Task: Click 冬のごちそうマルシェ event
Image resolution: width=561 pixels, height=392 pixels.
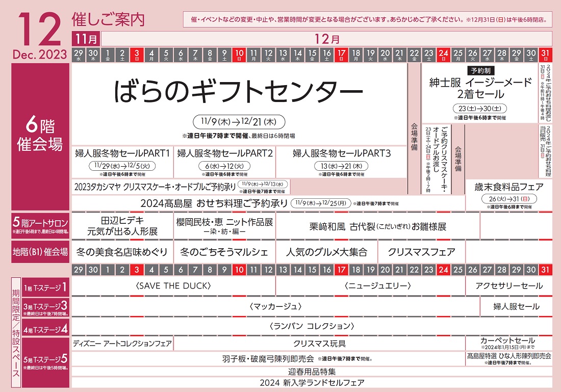Action: coord(225,252)
